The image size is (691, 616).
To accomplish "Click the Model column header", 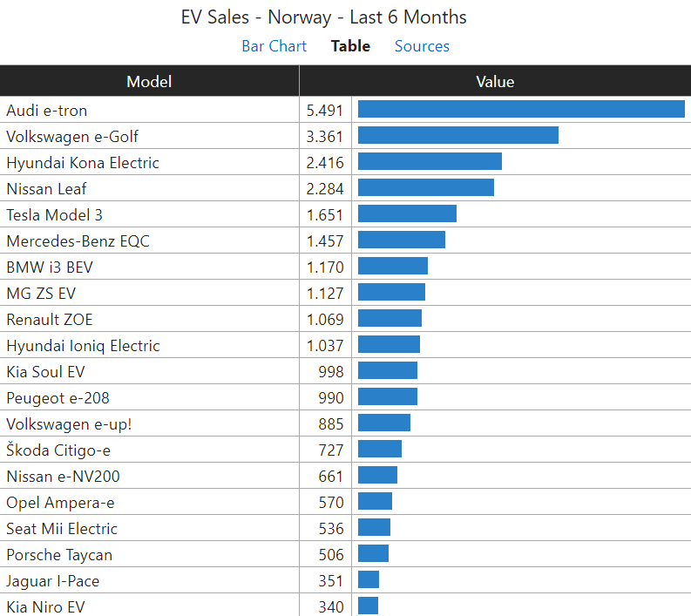I will pos(149,82).
